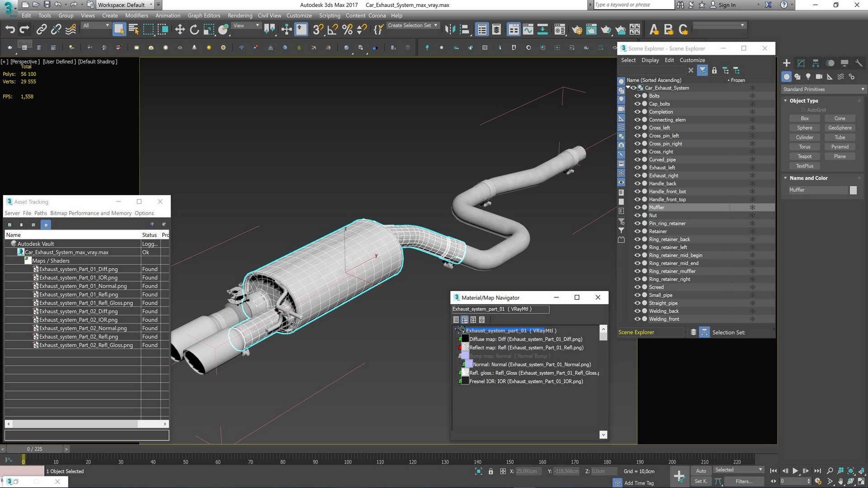This screenshot has height=488, width=868.
Task: Click the Select Object tool
Action: coord(119,30)
